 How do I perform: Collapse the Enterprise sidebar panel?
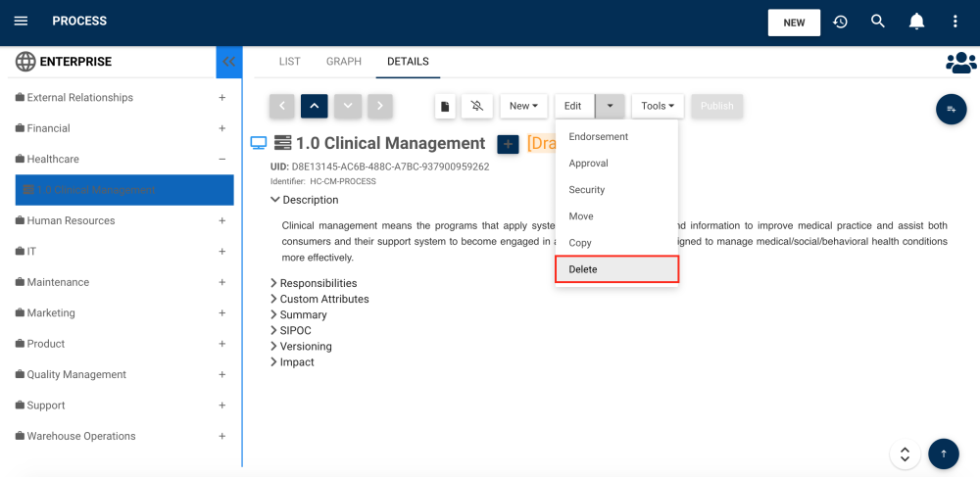[x=228, y=62]
